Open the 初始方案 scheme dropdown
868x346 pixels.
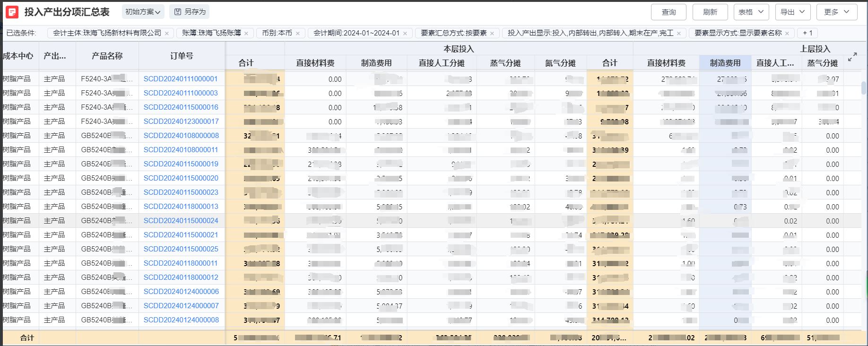coord(143,12)
